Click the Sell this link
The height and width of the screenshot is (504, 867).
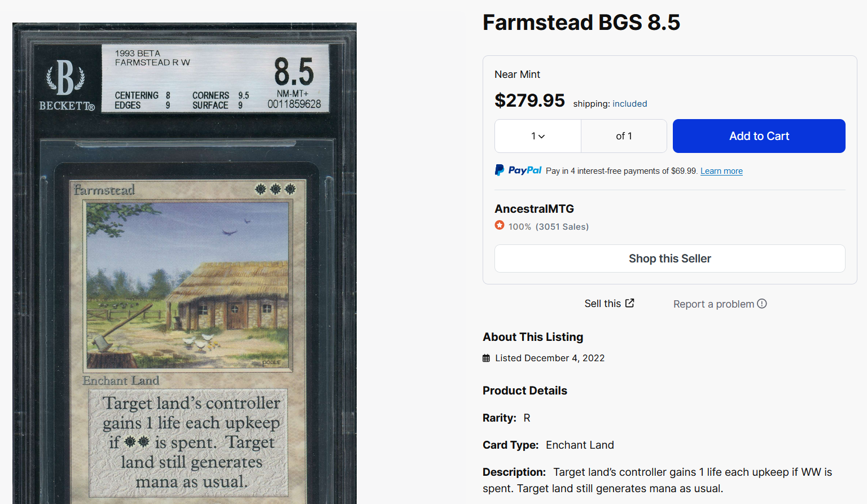[603, 303]
